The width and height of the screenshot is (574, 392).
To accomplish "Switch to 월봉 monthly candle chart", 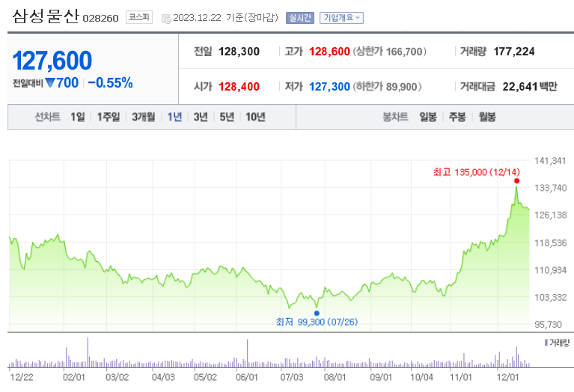I will click(x=487, y=117).
